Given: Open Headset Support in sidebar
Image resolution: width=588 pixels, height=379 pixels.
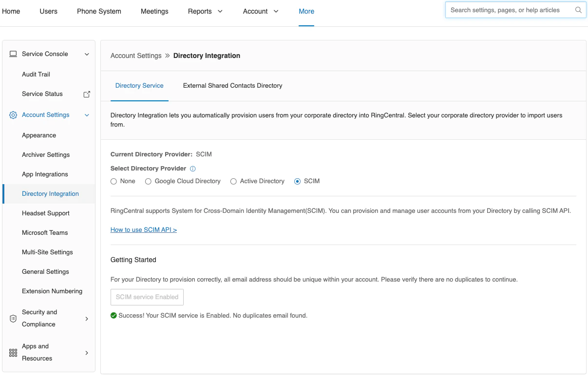Looking at the screenshot, I should pos(46,213).
